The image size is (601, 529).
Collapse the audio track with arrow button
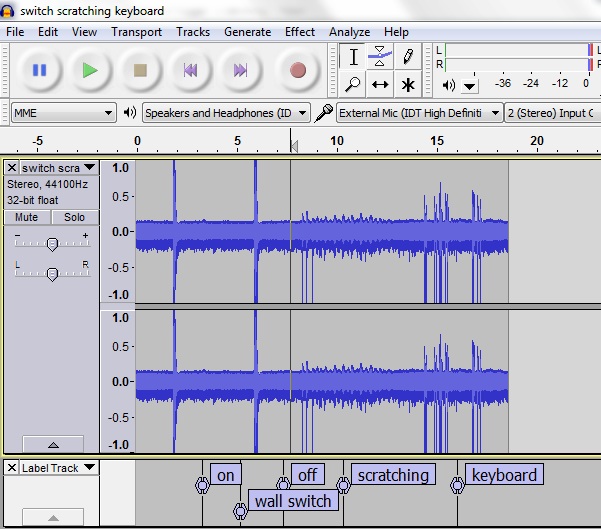[x=52, y=444]
